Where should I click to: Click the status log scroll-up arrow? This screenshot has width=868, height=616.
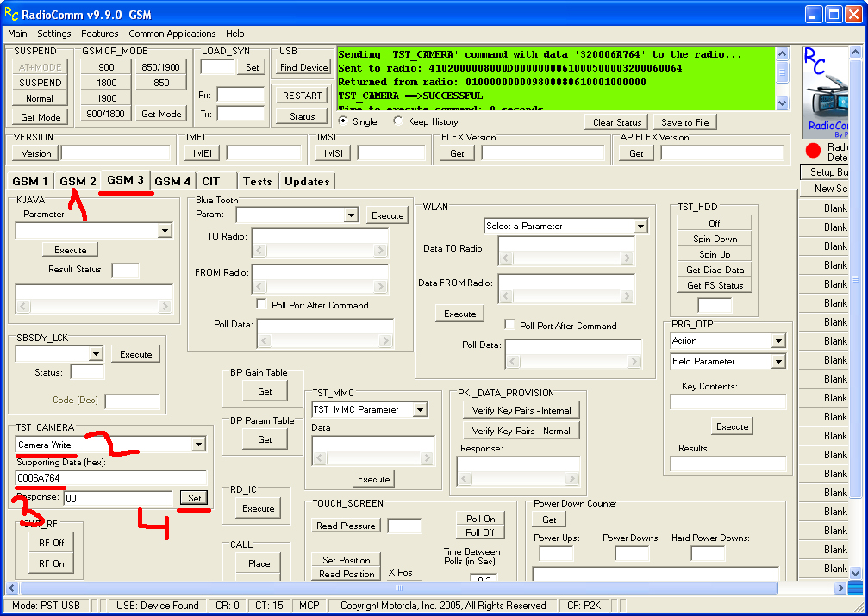[x=782, y=53]
